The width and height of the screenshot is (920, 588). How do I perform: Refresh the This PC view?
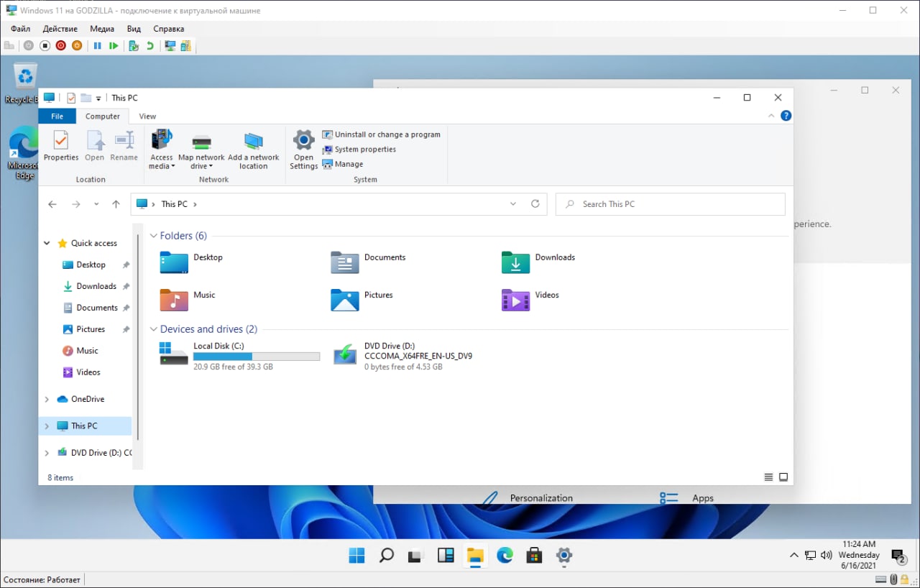[x=535, y=204]
